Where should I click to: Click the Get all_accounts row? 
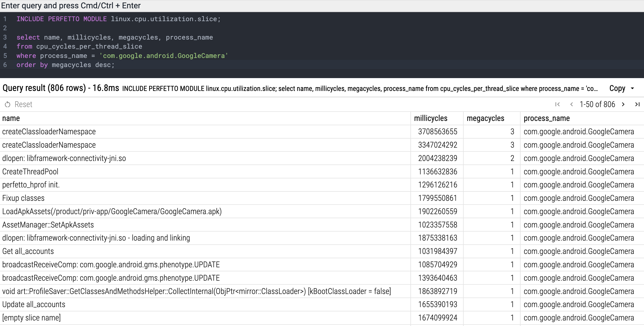point(28,251)
